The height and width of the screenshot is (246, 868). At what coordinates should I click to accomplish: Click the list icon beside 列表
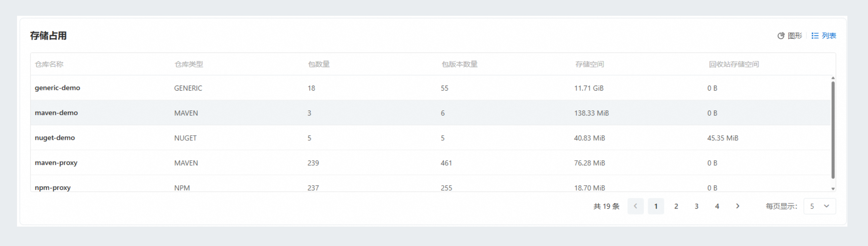pyautogui.click(x=815, y=36)
